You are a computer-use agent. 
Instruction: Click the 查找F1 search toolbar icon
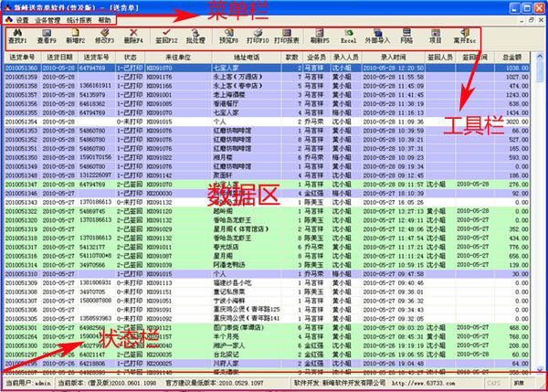pos(17,37)
